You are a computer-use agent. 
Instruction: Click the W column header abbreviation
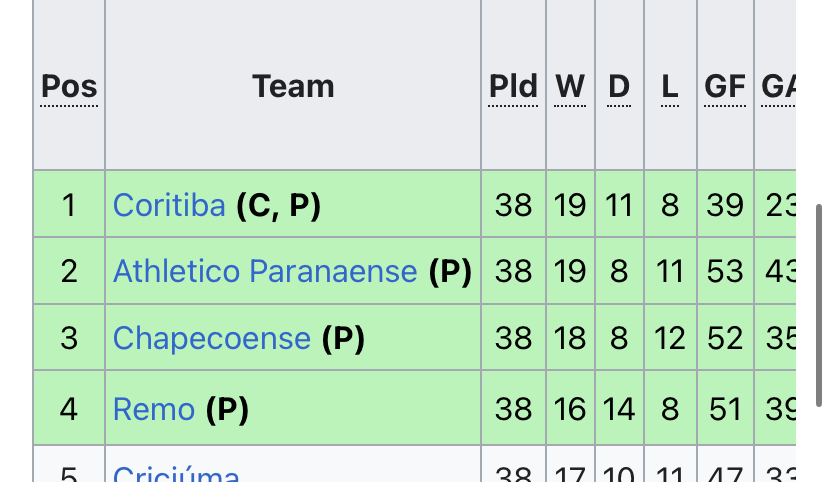pyautogui.click(x=570, y=86)
